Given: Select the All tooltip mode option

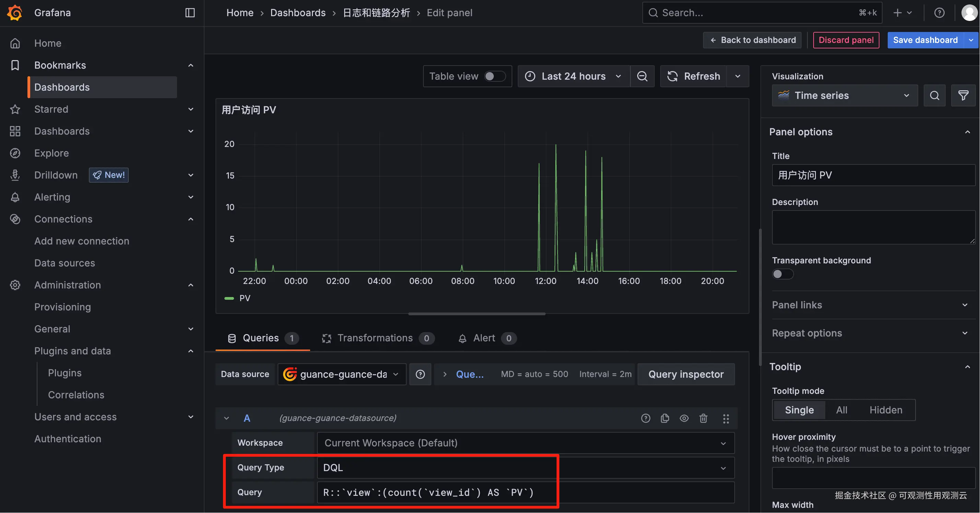Looking at the screenshot, I should click(841, 410).
